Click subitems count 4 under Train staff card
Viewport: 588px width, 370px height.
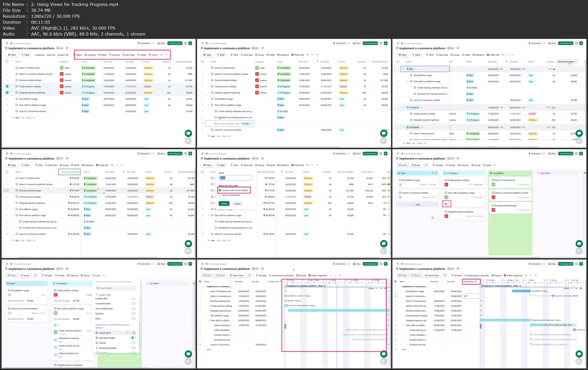pyautogui.click(x=56, y=325)
